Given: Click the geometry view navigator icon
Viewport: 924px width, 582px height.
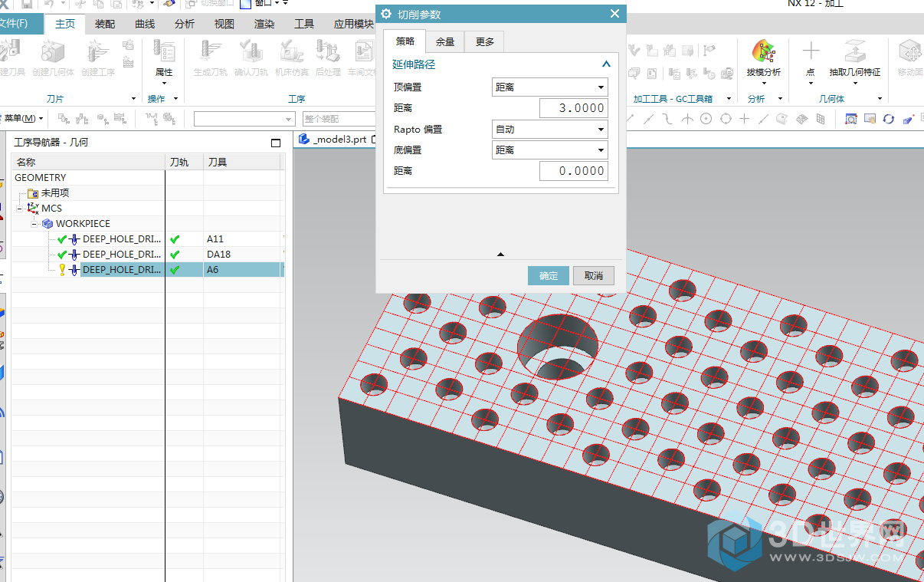Looking at the screenshot, I should [101, 119].
